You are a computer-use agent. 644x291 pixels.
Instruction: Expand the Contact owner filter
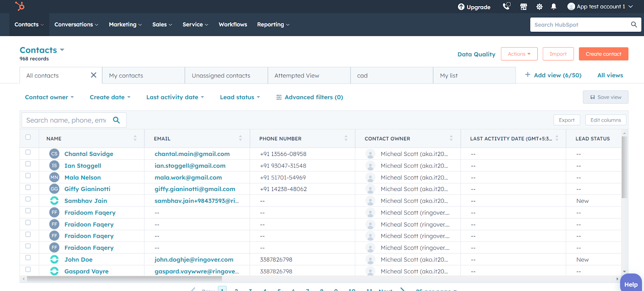pyautogui.click(x=50, y=97)
